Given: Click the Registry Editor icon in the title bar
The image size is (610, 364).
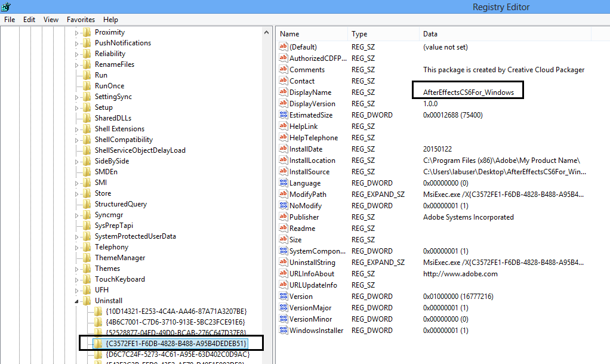Looking at the screenshot, I should pyautogui.click(x=6, y=6).
